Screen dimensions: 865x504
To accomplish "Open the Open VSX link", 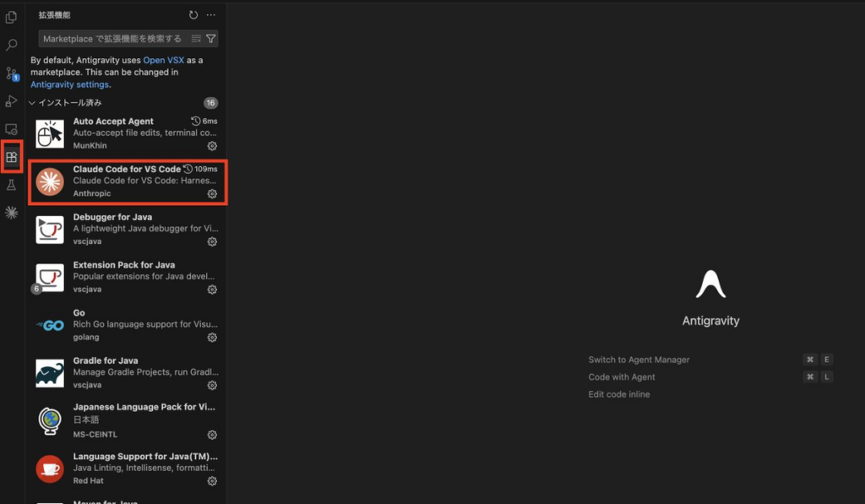I will [163, 61].
